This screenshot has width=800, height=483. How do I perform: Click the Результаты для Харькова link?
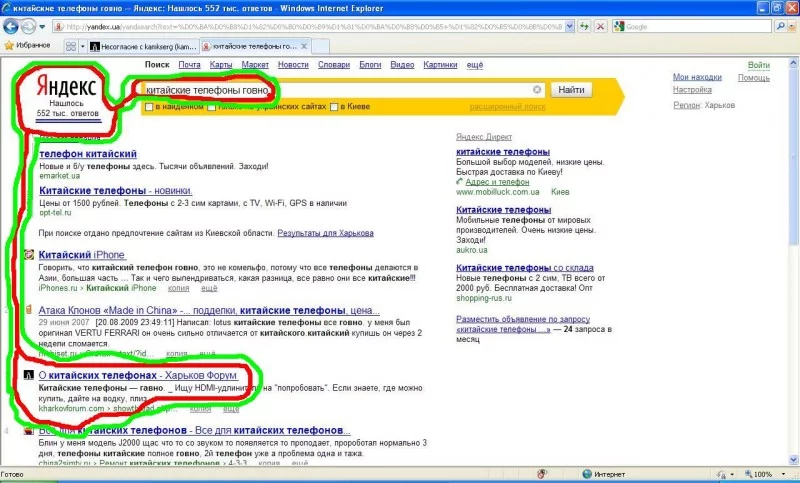click(326, 233)
